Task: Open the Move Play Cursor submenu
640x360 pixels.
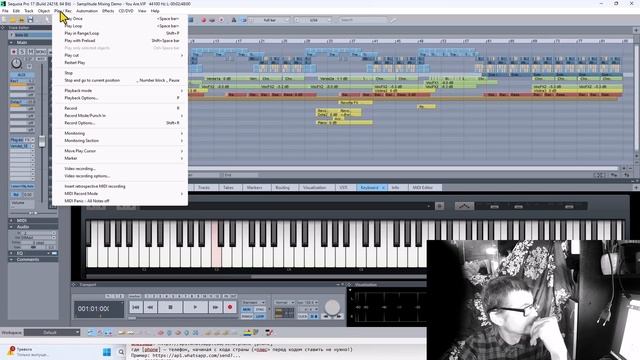Action: click(x=120, y=151)
